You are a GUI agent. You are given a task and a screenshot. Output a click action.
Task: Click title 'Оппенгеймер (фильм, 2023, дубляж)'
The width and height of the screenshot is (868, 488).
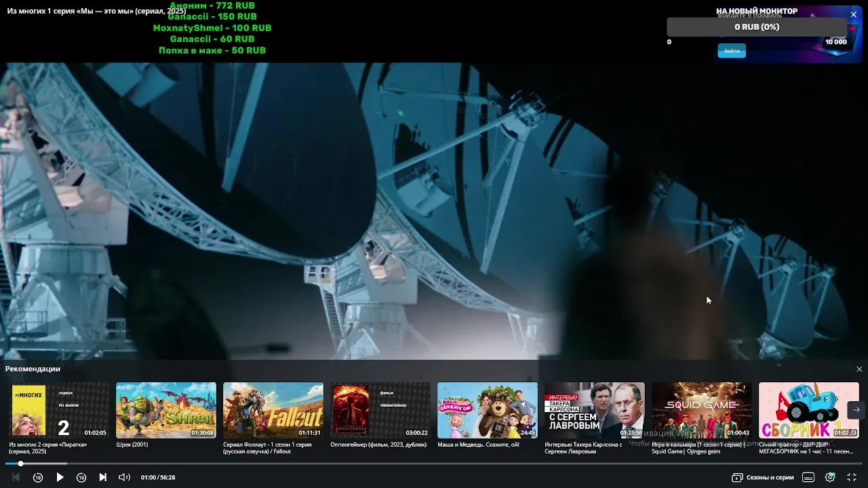378,445
